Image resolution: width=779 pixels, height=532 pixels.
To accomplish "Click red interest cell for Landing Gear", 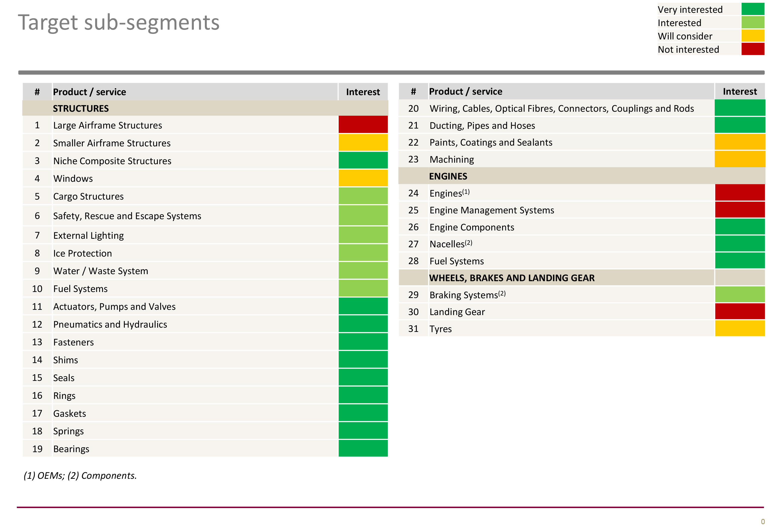I will [x=740, y=312].
